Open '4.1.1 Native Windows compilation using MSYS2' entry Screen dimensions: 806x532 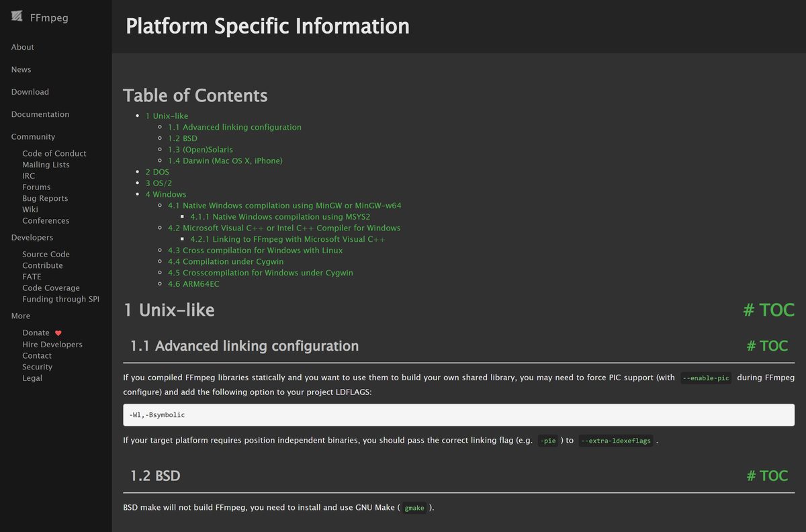pyautogui.click(x=280, y=216)
